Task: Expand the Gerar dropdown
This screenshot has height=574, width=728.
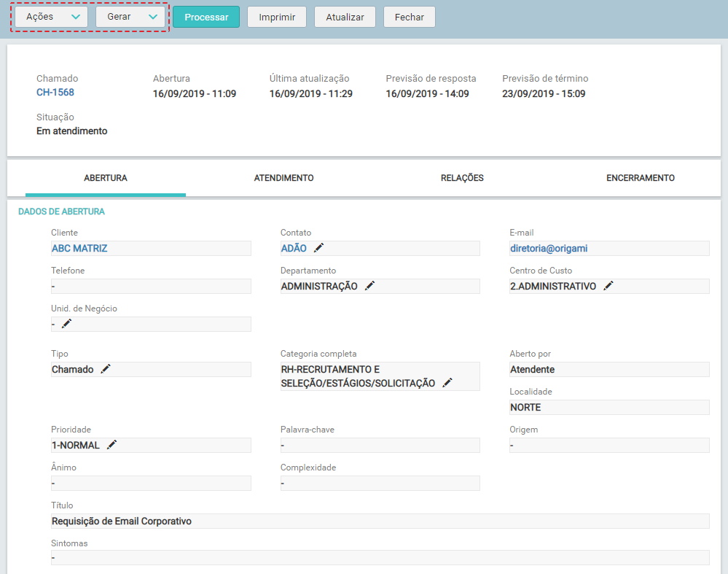Action: coord(130,17)
